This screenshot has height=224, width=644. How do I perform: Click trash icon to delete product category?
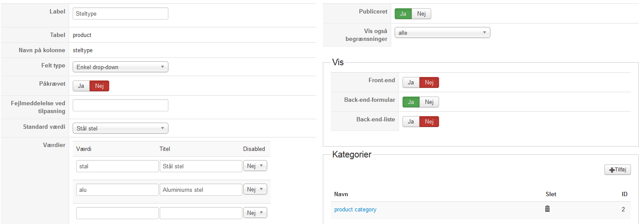(x=547, y=209)
